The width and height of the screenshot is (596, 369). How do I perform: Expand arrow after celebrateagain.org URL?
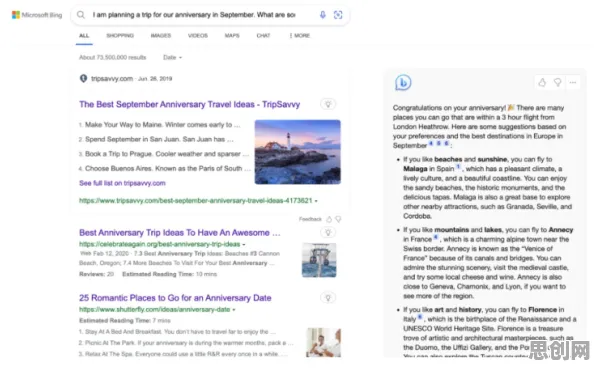tap(244, 244)
